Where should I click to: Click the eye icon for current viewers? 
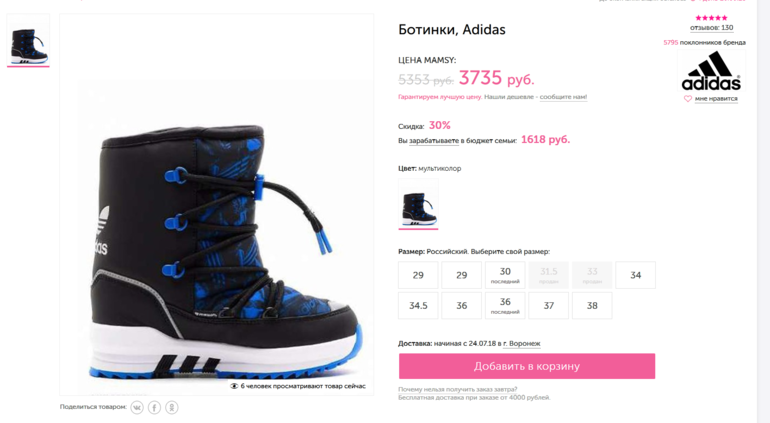point(234,386)
